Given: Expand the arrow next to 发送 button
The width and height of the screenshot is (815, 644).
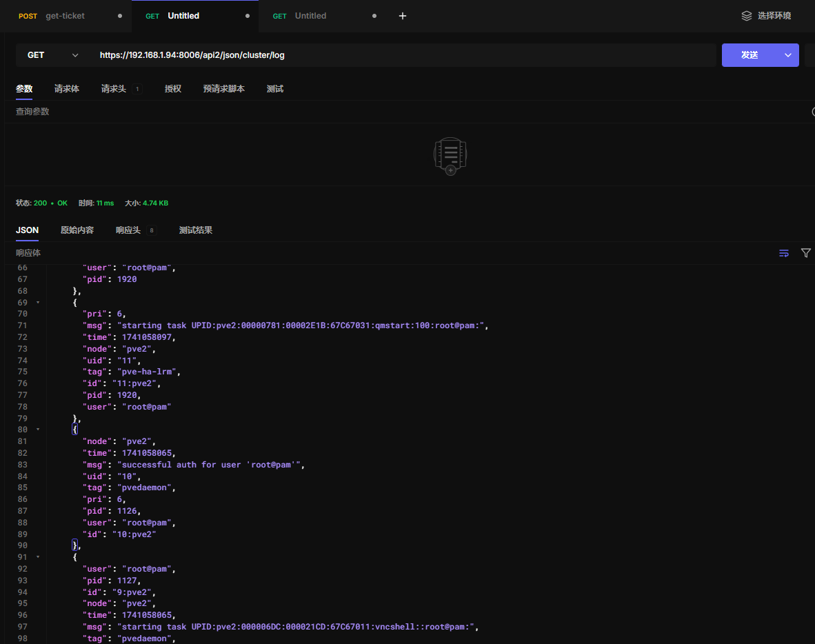Looking at the screenshot, I should 787,55.
